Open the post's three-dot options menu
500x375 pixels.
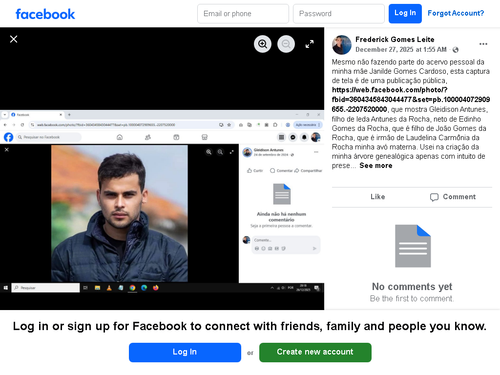tap(483, 44)
